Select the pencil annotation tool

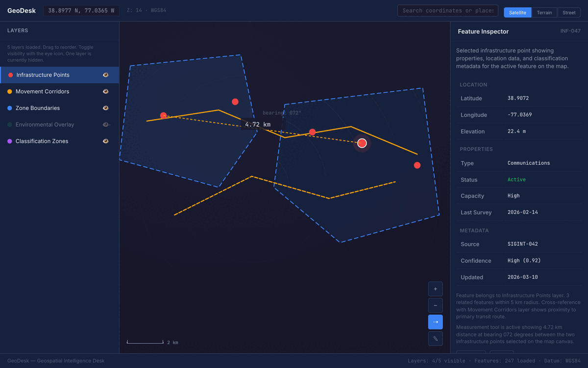pos(435,339)
